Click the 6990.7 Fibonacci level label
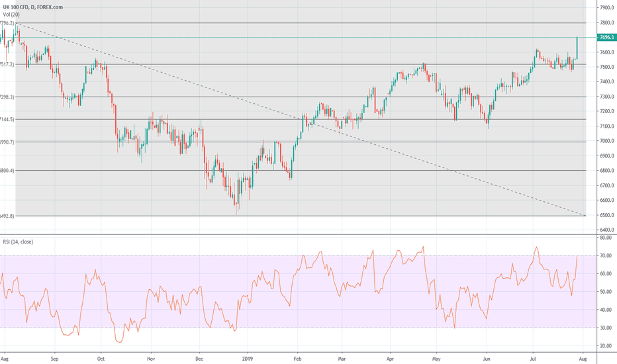Image resolution: width=617 pixels, height=364 pixels. [x=7, y=142]
